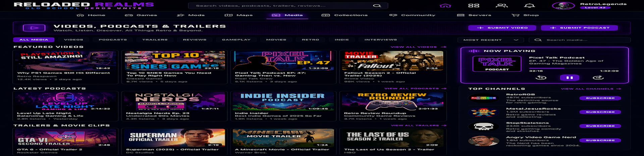Open the Nostalgia Nerds podcast thumbnail
The height and width of the screenshot is (156, 644).
coord(175,101)
